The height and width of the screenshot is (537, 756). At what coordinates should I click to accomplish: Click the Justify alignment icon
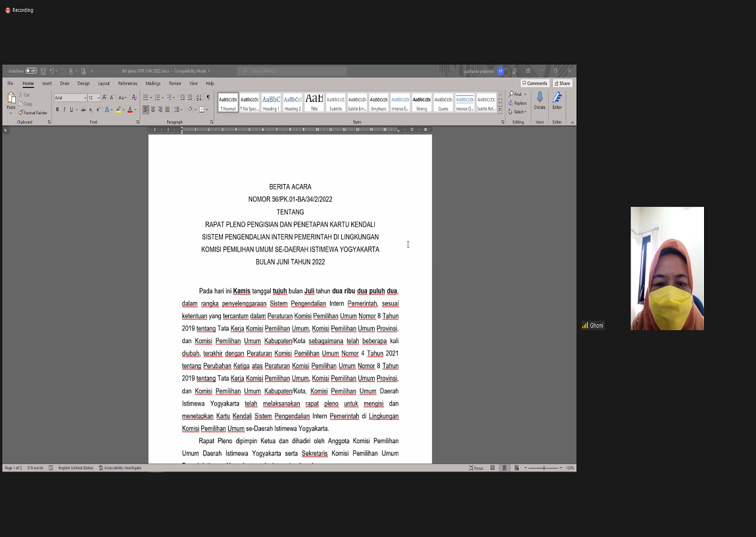(x=168, y=110)
